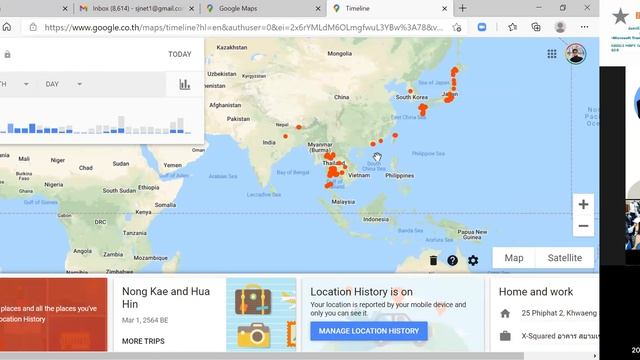Click the work address X-Squared entry

(x=560, y=336)
